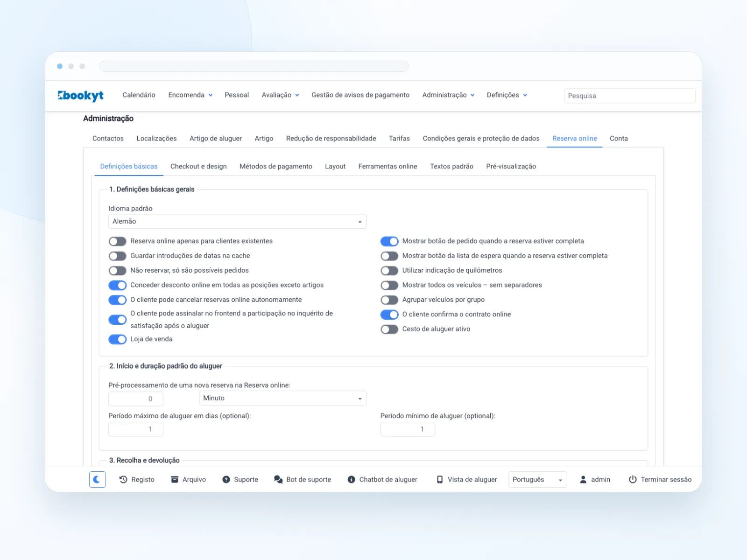Expand the Administração top menu
Screen dimensions: 747x560
(449, 95)
